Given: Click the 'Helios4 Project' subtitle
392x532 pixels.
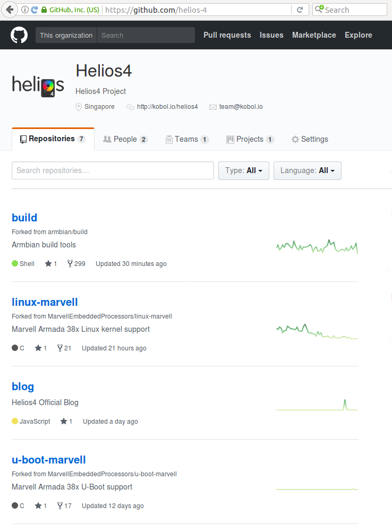Looking at the screenshot, I should (x=100, y=91).
